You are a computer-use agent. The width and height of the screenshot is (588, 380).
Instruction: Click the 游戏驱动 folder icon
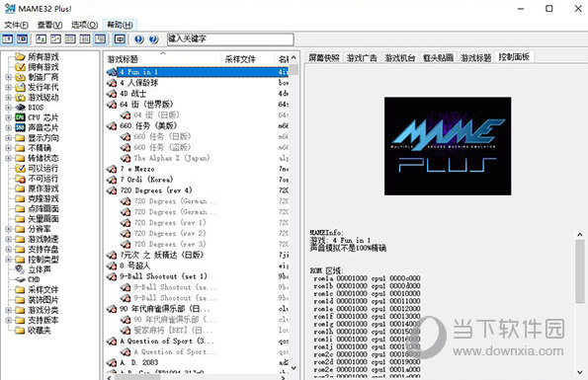click(x=20, y=98)
